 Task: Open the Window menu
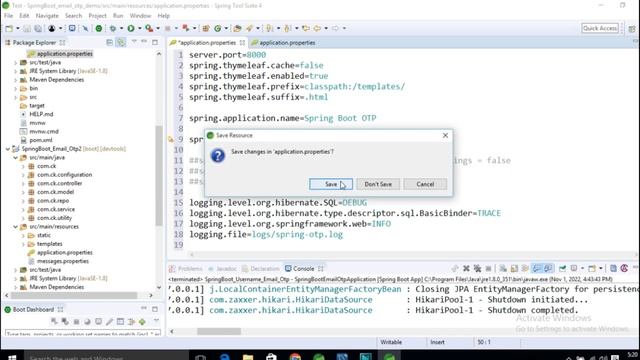click(140, 16)
